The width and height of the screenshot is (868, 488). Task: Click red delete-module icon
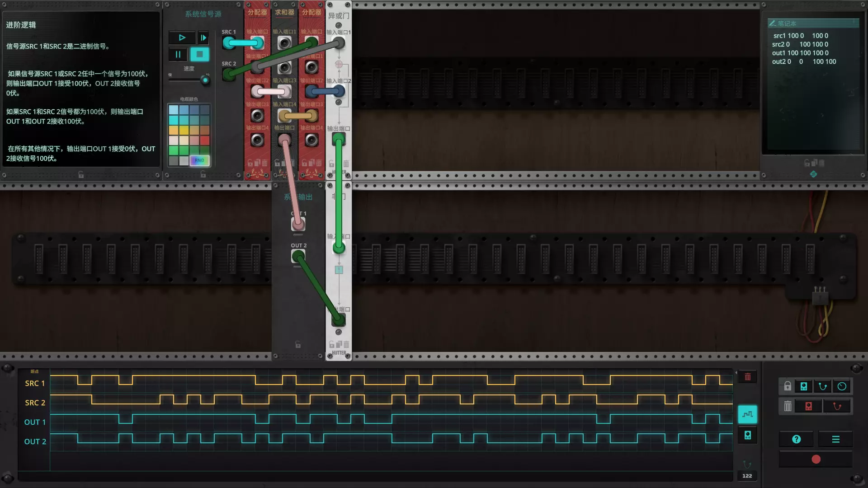[x=809, y=406]
